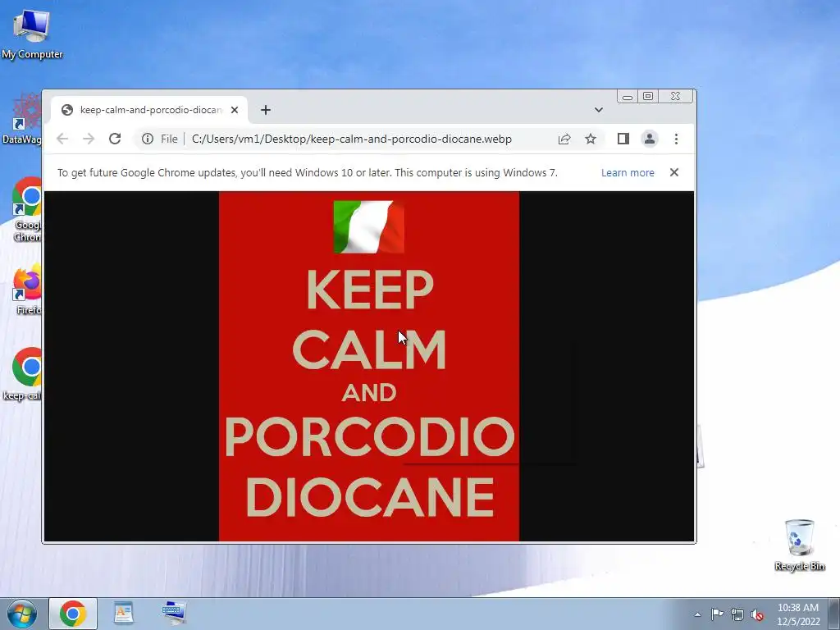Maximize the Chrome window

click(648, 97)
